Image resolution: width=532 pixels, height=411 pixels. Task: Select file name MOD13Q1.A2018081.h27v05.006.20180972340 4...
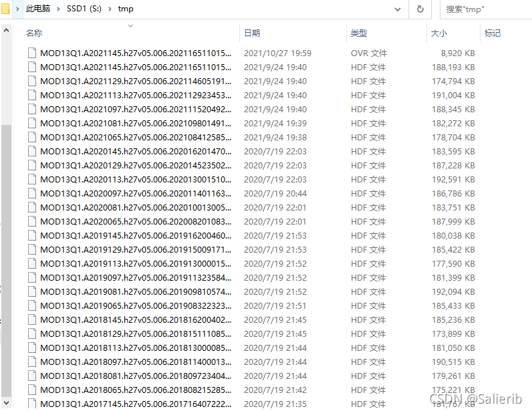click(136, 376)
